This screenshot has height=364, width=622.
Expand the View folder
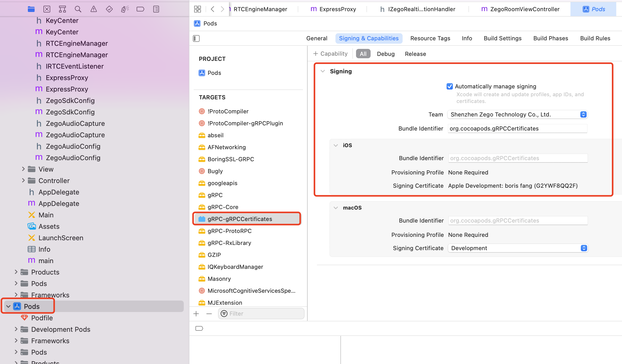(x=23, y=169)
